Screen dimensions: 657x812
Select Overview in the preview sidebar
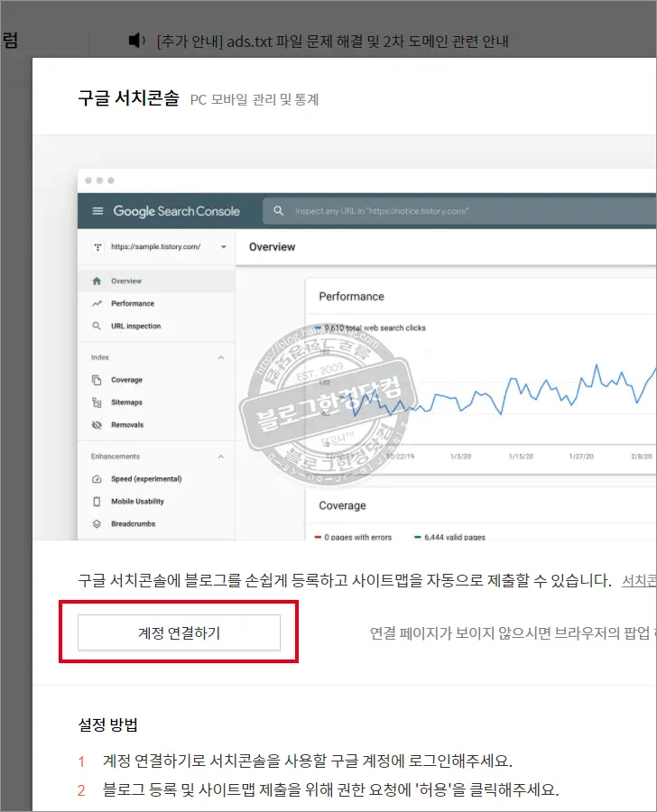(x=156, y=281)
